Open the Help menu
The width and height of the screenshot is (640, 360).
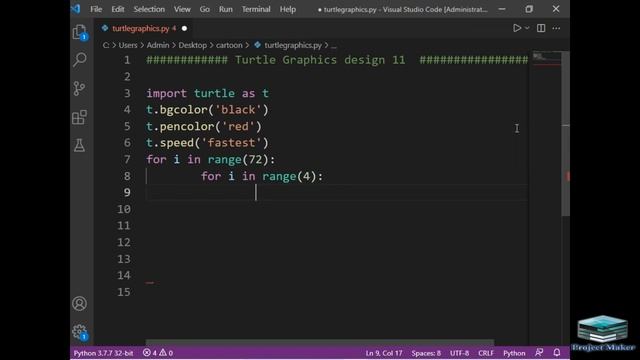[288, 9]
